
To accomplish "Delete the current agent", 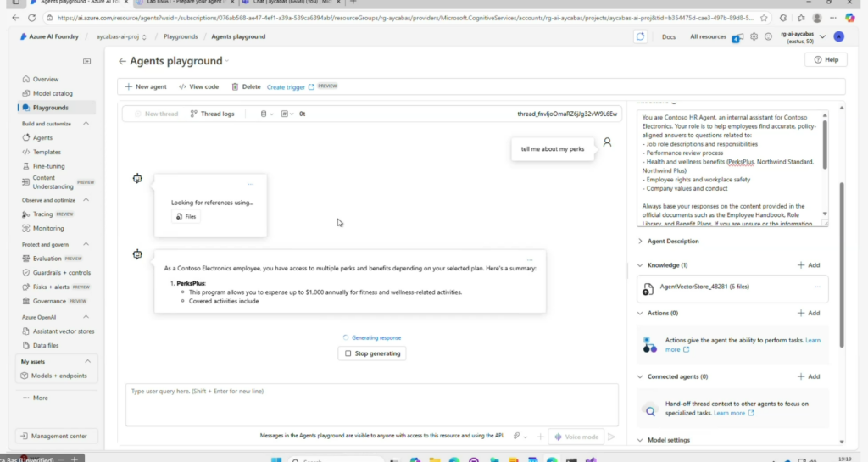I will (247, 86).
